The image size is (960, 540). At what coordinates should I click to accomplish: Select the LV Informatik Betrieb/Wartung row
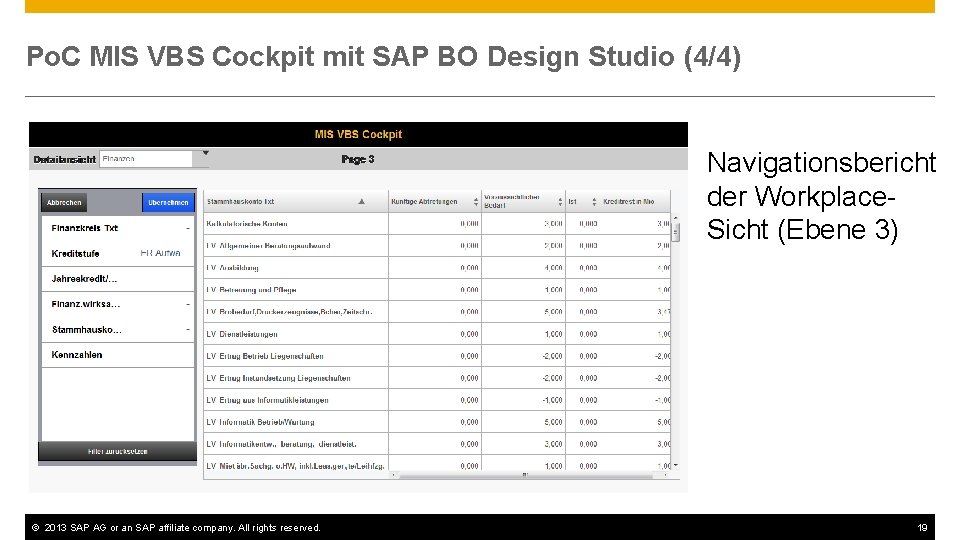pyautogui.click(x=437, y=422)
